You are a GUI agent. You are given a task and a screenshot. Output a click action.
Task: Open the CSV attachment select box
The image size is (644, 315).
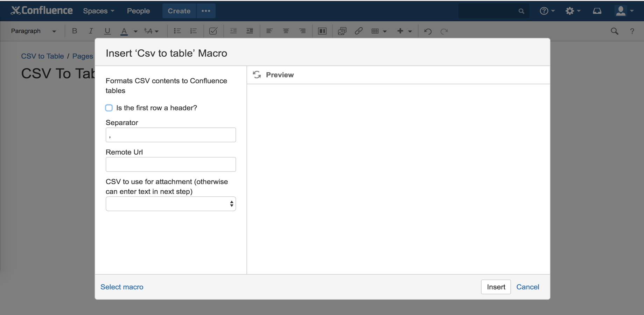tap(171, 204)
